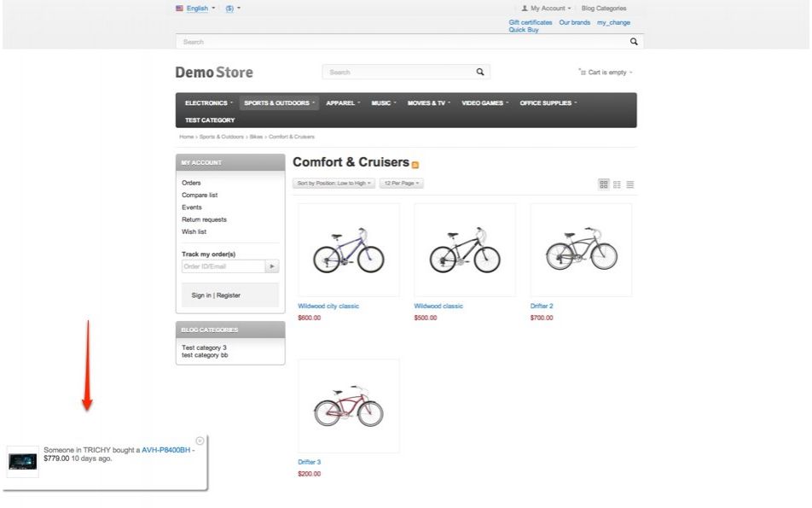Open the Apparel menu
Viewport: 812px width, 508px height.
(x=343, y=103)
